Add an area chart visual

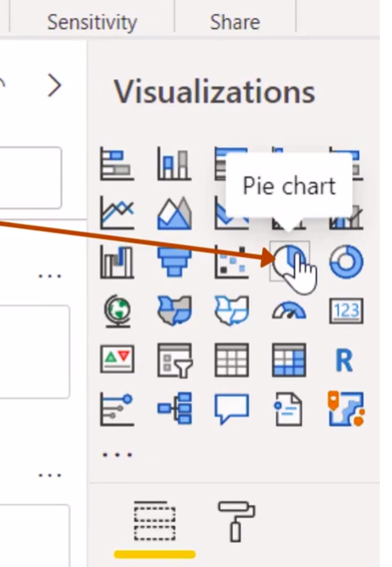pyautogui.click(x=174, y=213)
